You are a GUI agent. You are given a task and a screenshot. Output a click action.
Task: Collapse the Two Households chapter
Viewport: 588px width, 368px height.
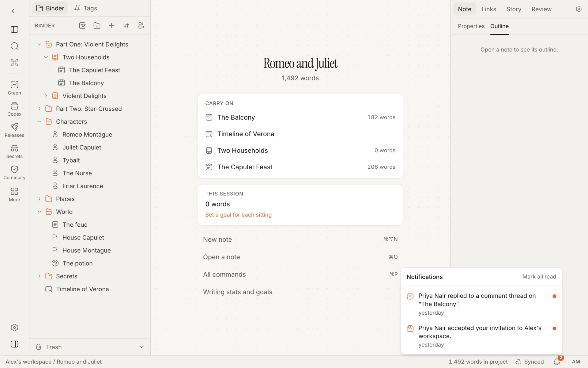(46, 57)
